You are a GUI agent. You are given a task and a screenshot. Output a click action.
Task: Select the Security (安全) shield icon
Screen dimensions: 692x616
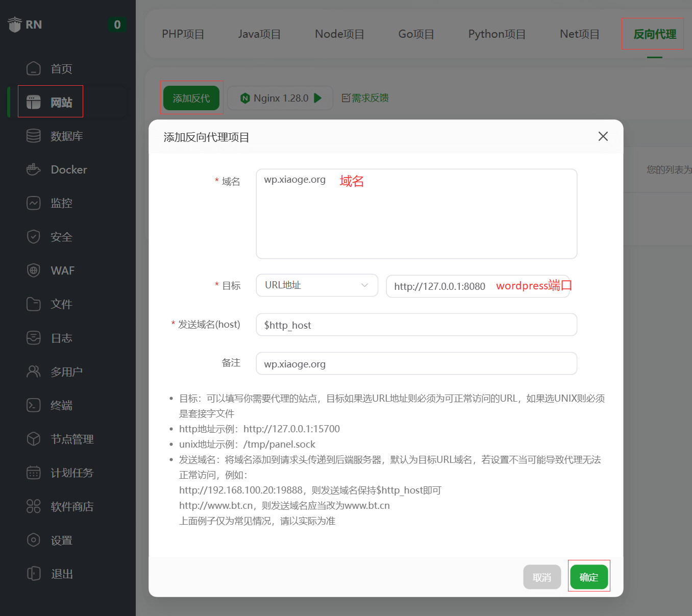coord(34,237)
